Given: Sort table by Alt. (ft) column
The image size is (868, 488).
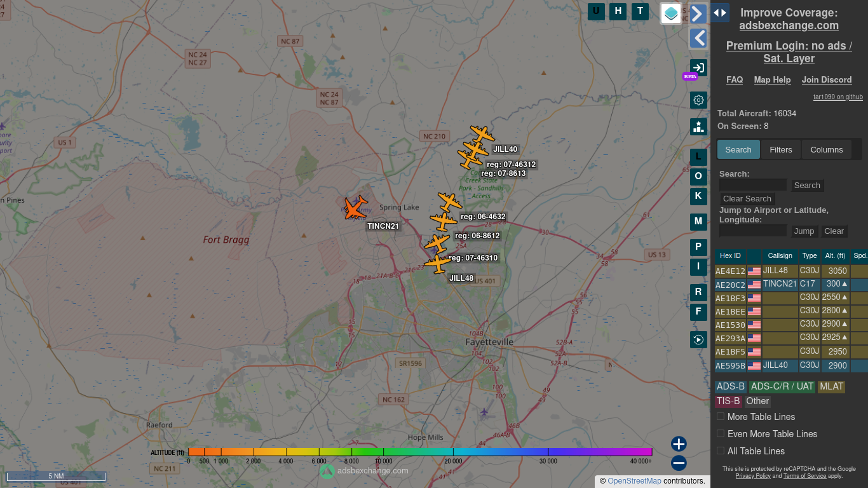Looking at the screenshot, I should [x=835, y=256].
